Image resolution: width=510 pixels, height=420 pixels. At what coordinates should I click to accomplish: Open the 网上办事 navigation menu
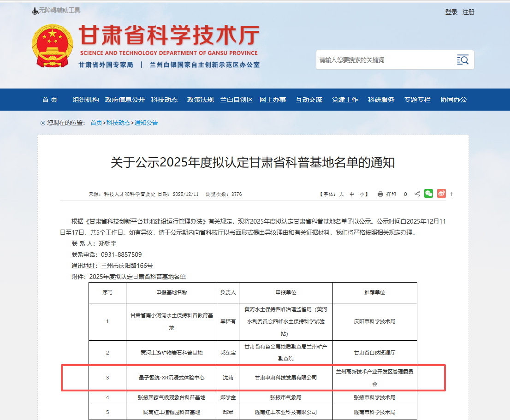point(273,100)
